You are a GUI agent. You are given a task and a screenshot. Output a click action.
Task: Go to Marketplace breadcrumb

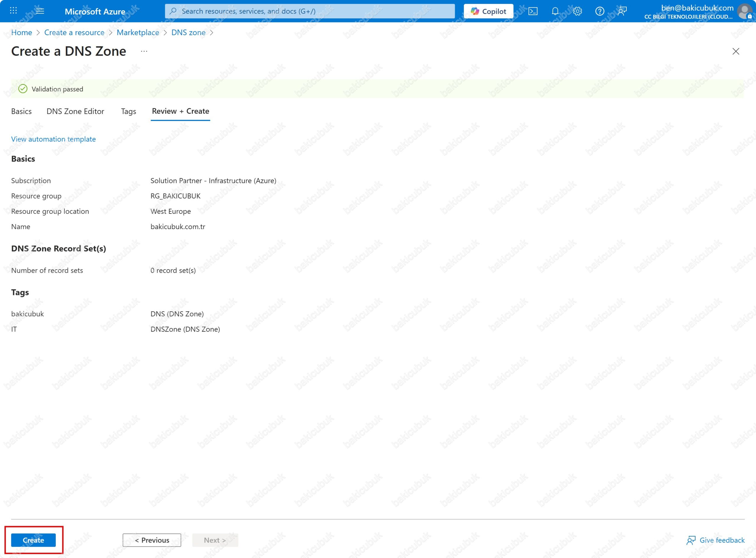pos(138,32)
